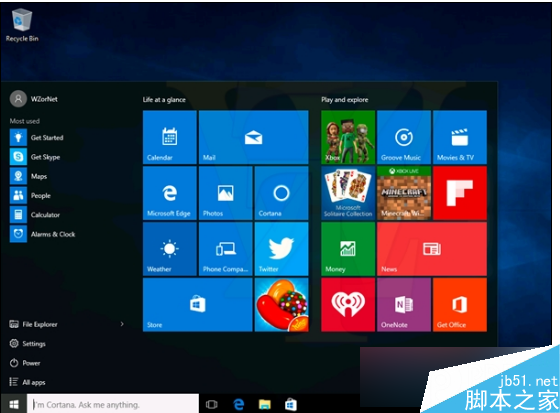Click the WZorNet user account
Viewport: 560px width, 413px height.
point(34,99)
